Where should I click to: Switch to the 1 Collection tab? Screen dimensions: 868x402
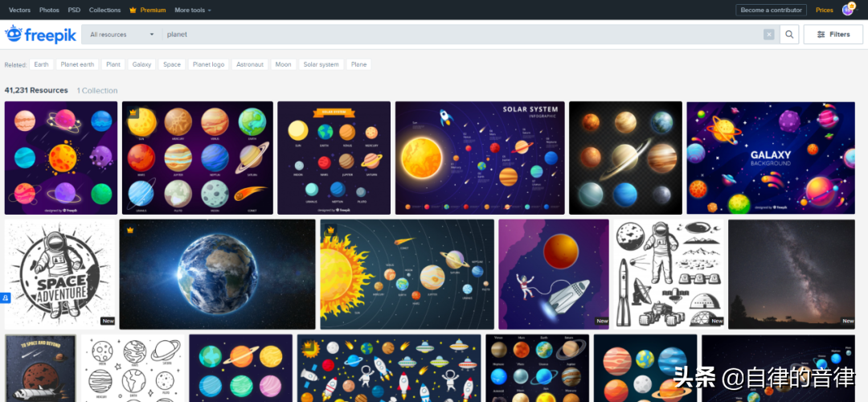97,90
